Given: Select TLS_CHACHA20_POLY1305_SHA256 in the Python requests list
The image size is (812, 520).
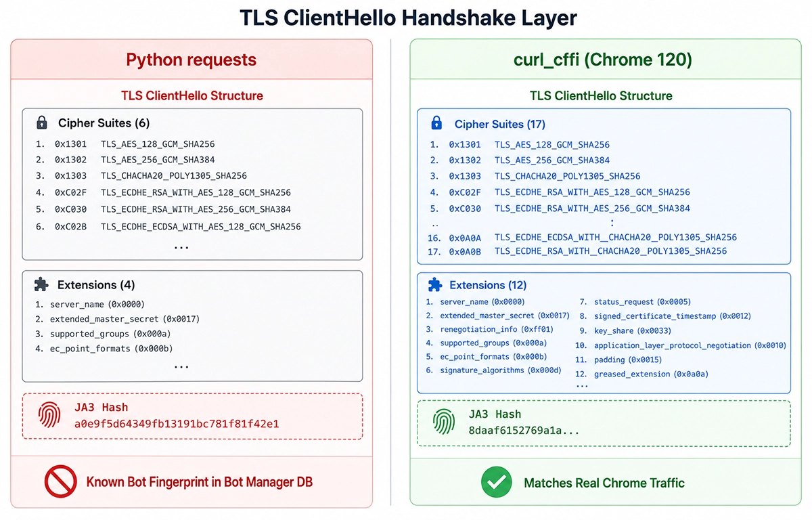Looking at the screenshot, I should (174, 176).
